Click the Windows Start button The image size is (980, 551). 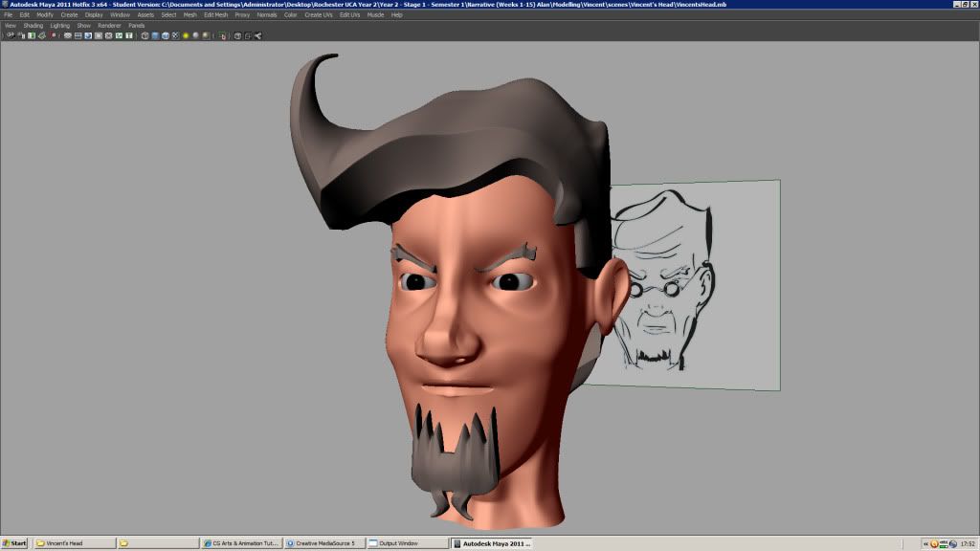click(x=14, y=543)
